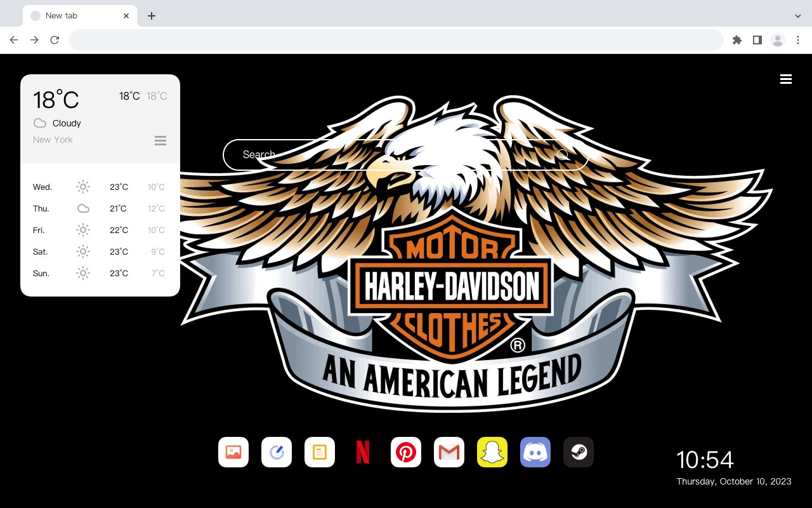Launch the Netflix shortcut
Viewport: 812px width, 508px height.
[x=363, y=452]
